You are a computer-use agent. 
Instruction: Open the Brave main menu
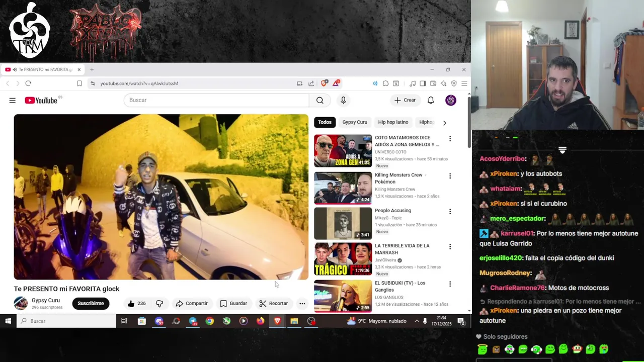[x=464, y=83]
